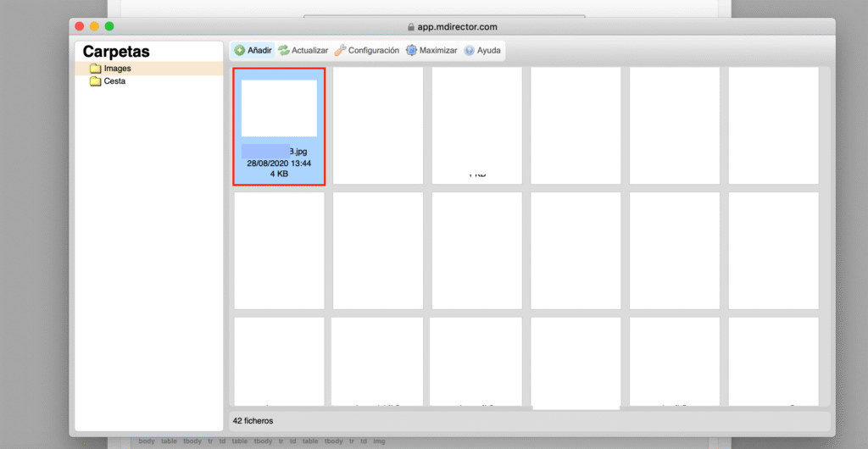
Task: Select the highlighted 3.jpg preview image
Action: point(279,108)
